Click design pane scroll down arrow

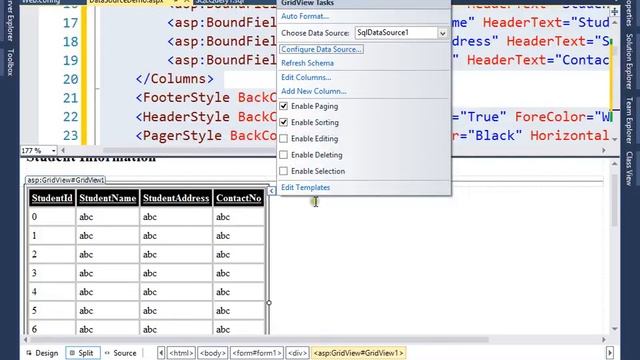pyautogui.click(x=614, y=329)
